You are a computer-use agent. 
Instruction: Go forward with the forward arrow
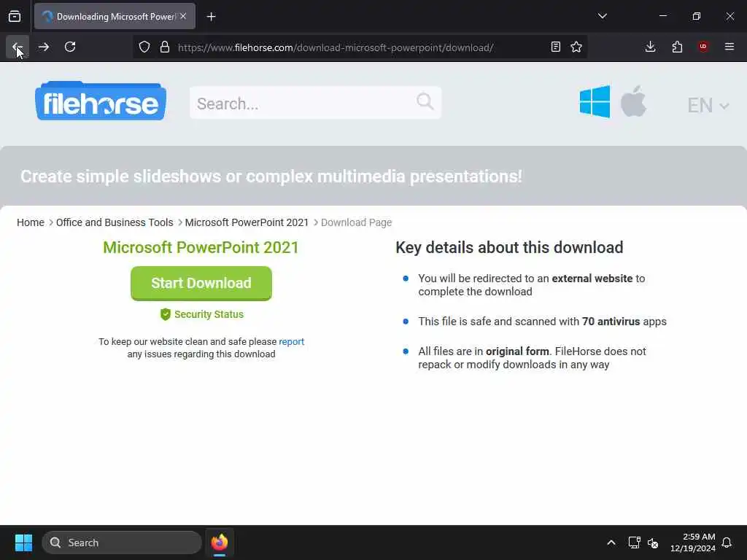point(43,47)
